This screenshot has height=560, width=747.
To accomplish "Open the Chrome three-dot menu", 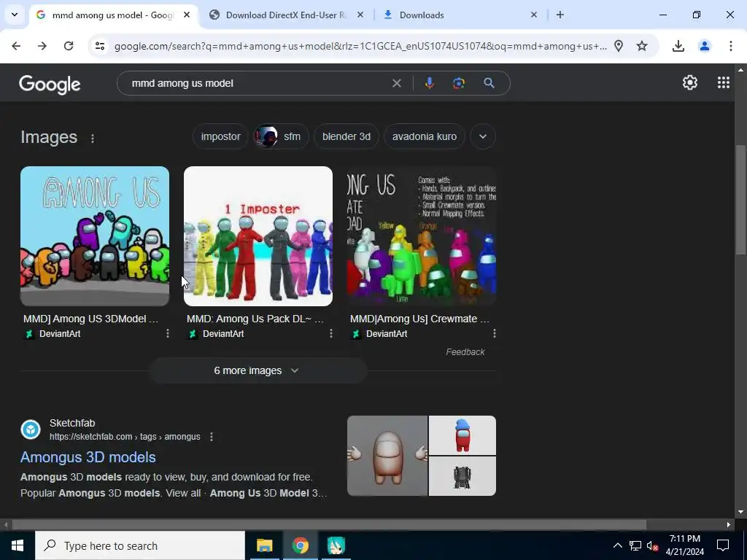I will (730, 46).
